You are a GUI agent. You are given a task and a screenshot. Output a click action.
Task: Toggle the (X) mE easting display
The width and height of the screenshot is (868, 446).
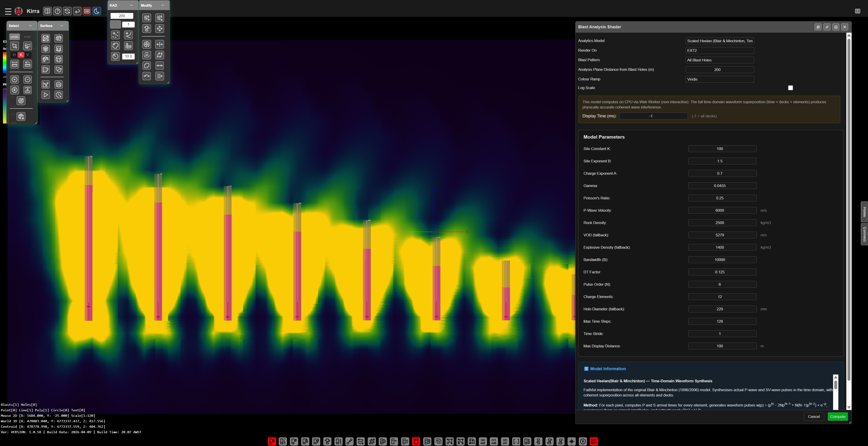tap(482, 441)
